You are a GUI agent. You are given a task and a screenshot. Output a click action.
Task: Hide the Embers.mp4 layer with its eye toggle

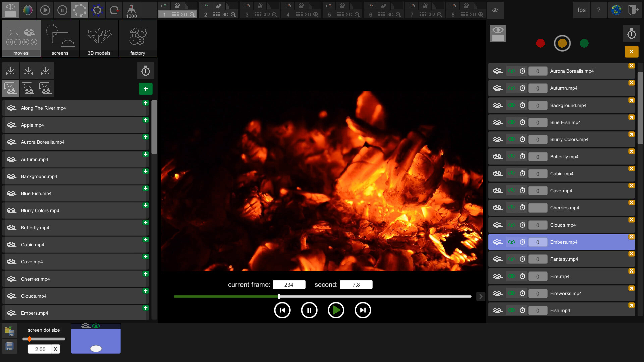[x=511, y=242]
